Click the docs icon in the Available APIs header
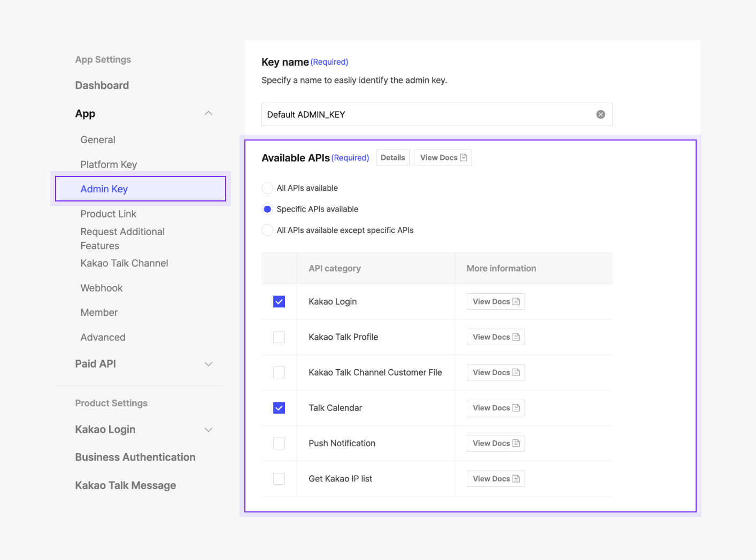Image resolution: width=756 pixels, height=560 pixels. point(462,157)
